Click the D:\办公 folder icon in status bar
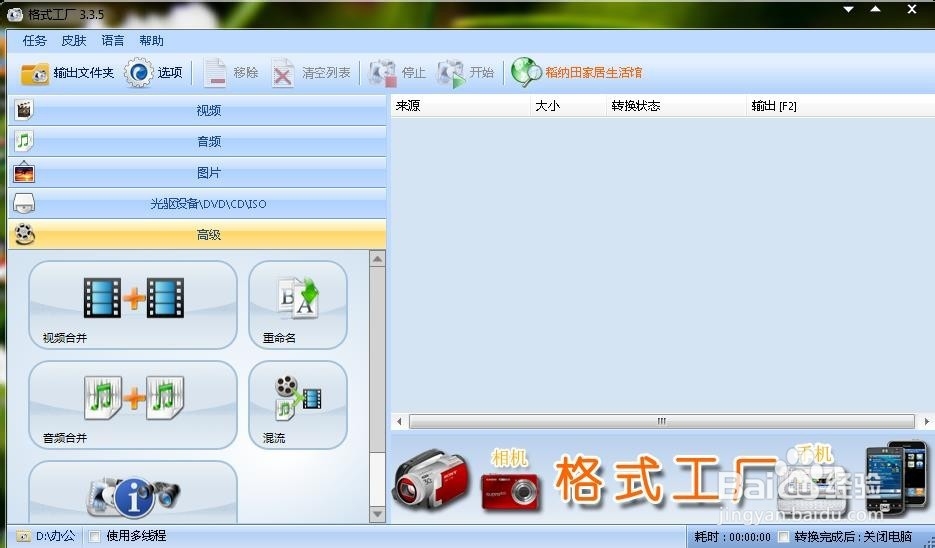The height and width of the screenshot is (548, 935). point(23,536)
